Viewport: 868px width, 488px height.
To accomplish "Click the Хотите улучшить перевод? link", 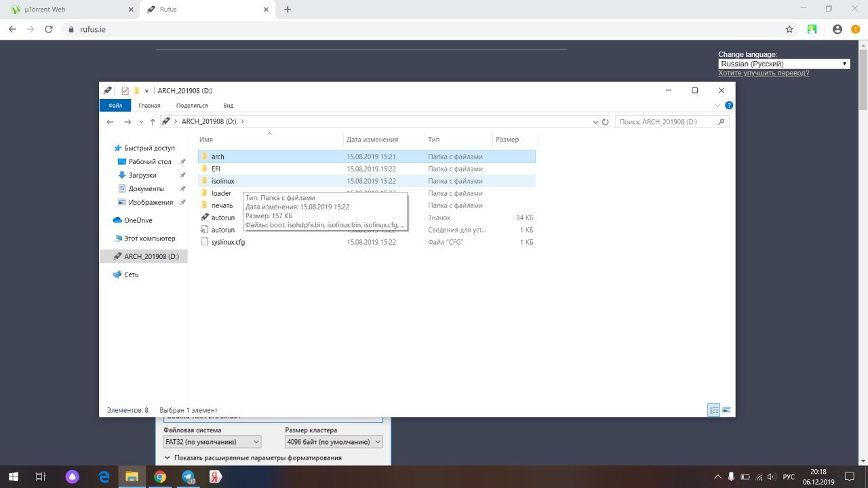I will pos(764,73).
